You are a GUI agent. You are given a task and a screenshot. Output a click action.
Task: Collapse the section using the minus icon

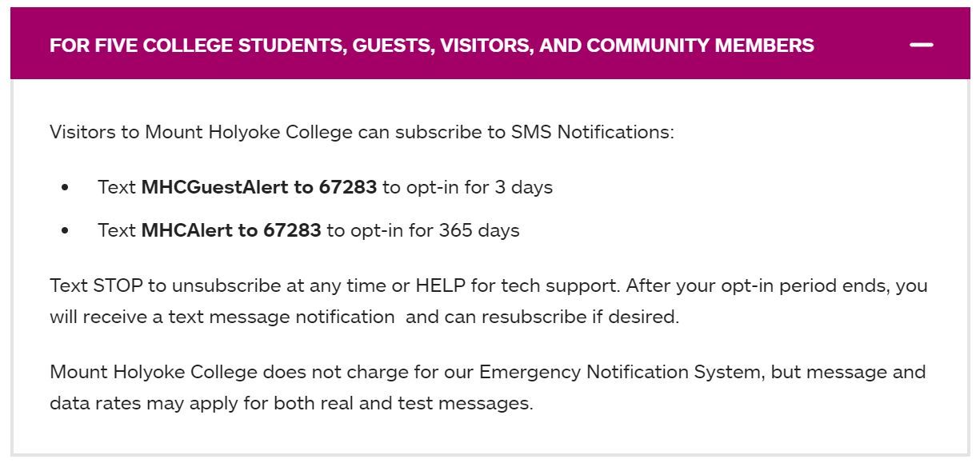tap(921, 45)
